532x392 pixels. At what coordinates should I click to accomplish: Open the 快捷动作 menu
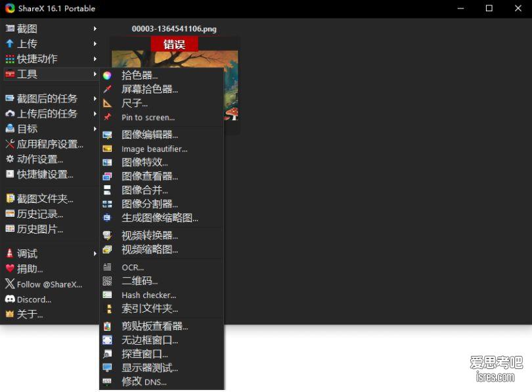click(51, 58)
